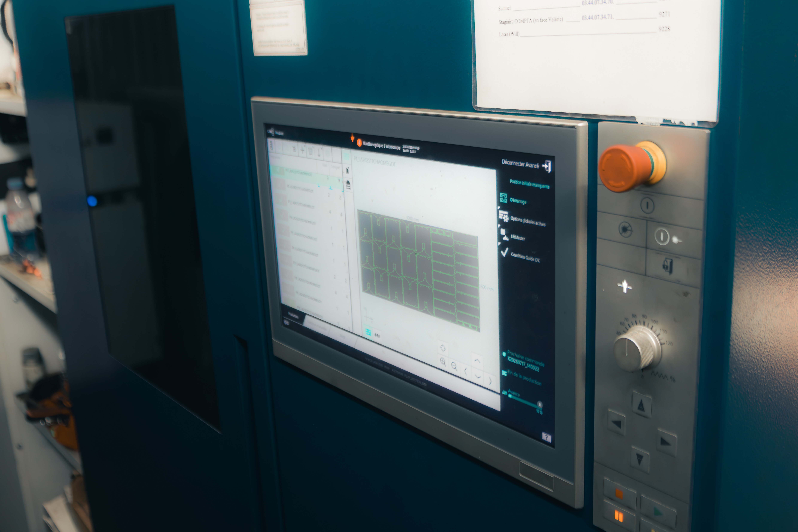Pan the sheet preview down with chevron
The height and width of the screenshot is (532, 798).
tap(478, 376)
